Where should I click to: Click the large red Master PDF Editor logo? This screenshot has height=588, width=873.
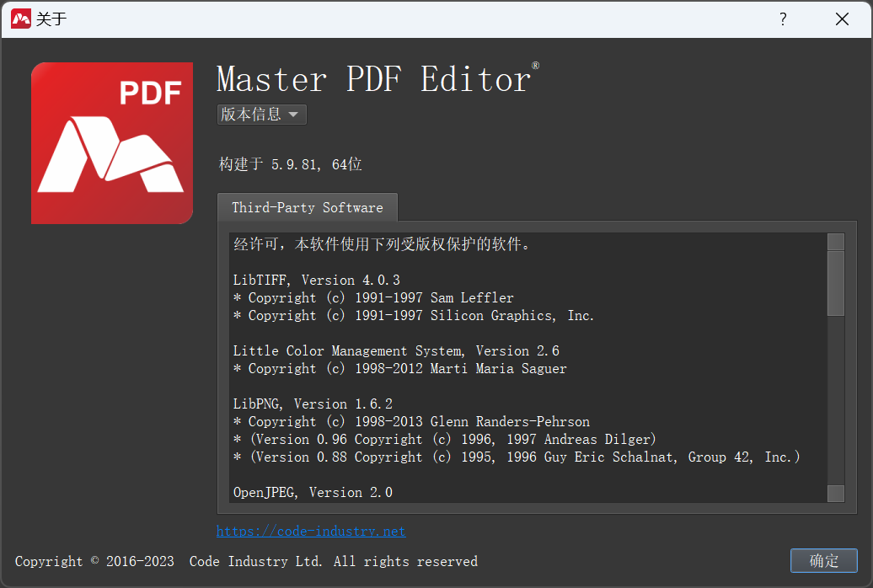112,143
